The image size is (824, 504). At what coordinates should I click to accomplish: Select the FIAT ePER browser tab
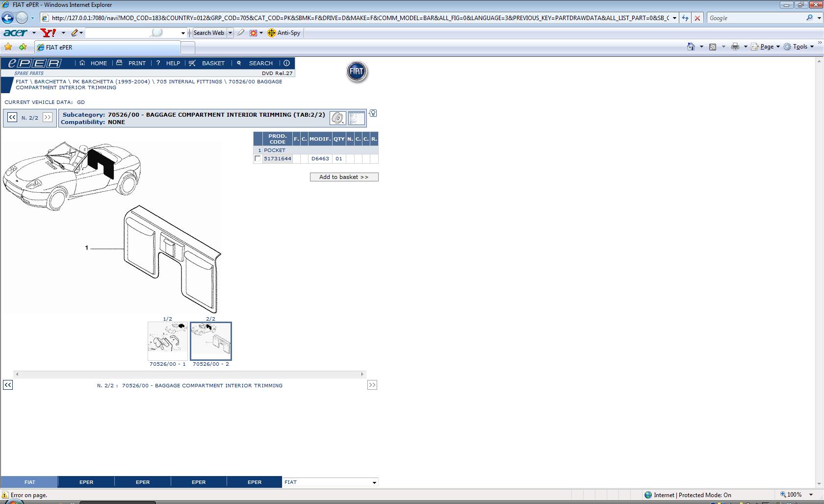click(107, 48)
